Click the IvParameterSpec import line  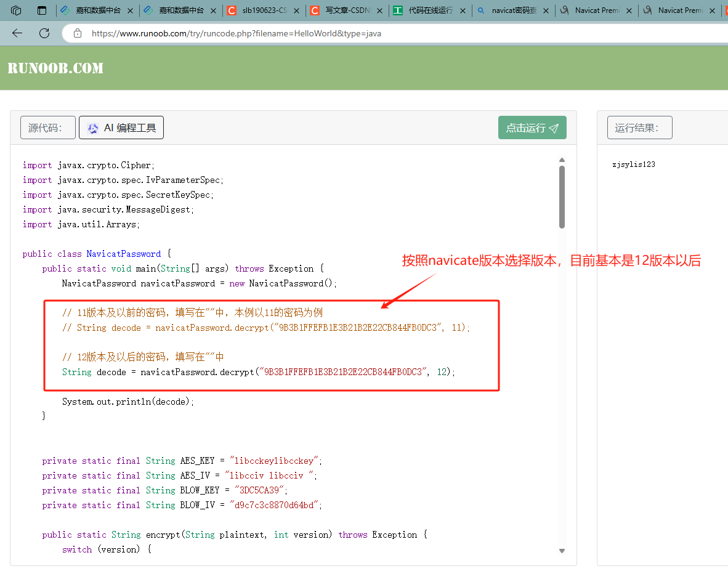[123, 180]
